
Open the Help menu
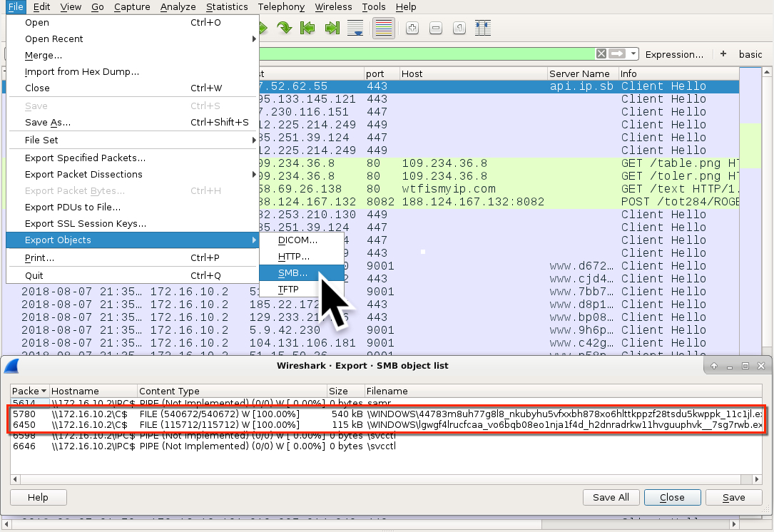406,7
